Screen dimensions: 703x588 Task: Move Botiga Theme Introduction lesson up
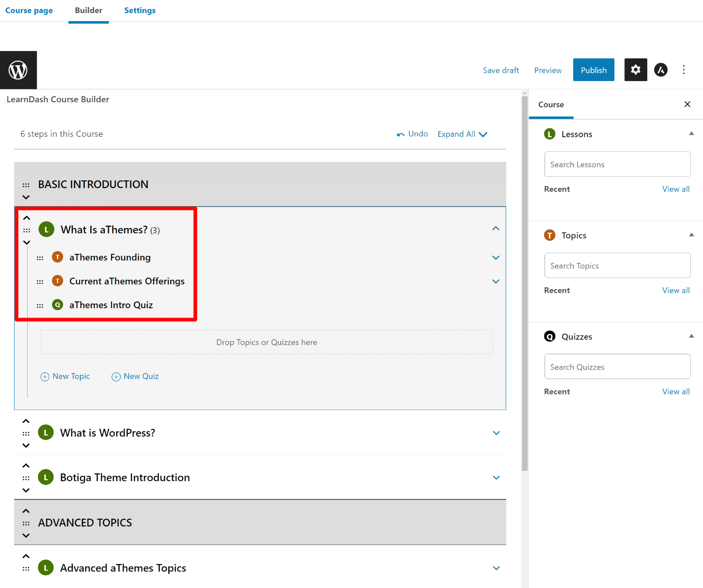[26, 465]
